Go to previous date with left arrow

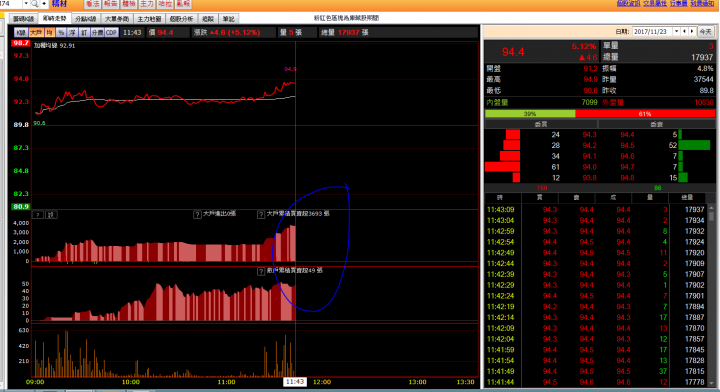pos(685,32)
